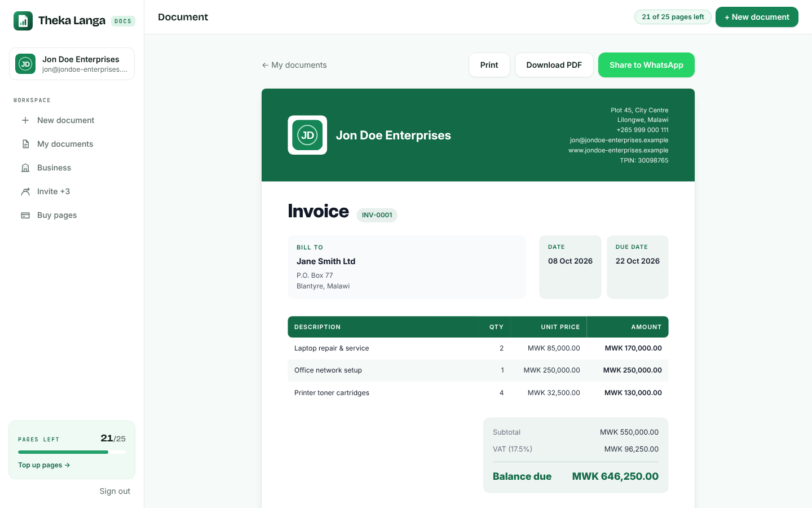Open New document from the sidebar
Screen dimensions: 812x508
click(72, 120)
